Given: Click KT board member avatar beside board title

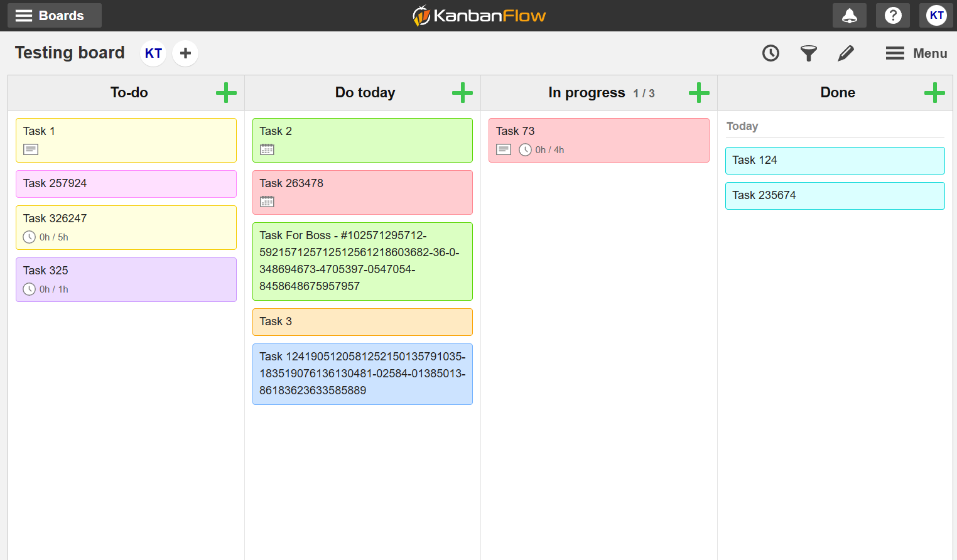Looking at the screenshot, I should coord(153,53).
